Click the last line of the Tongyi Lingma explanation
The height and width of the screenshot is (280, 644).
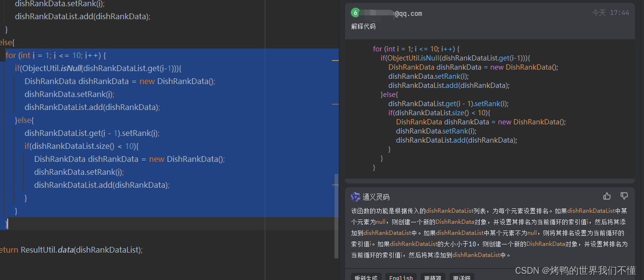(432, 255)
